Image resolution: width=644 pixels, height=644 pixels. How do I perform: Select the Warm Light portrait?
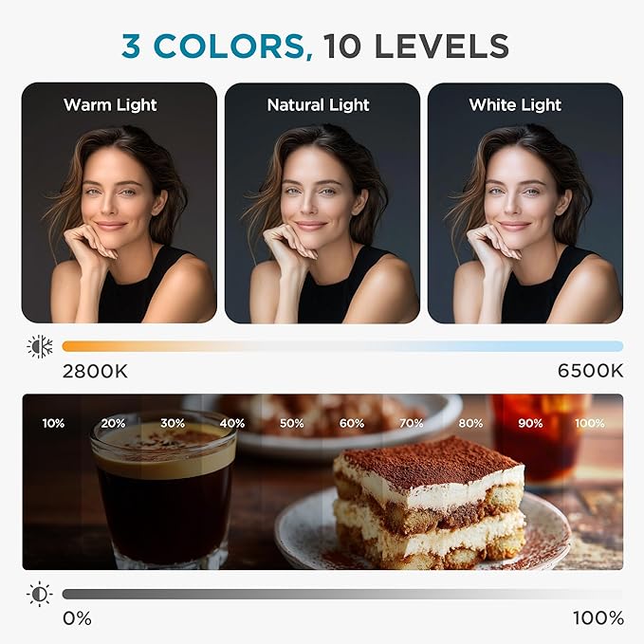(x=120, y=203)
